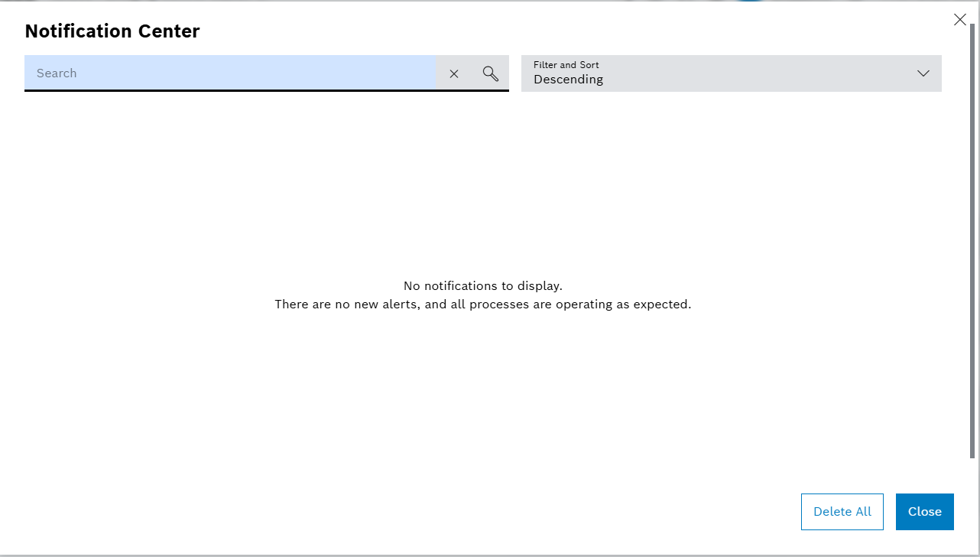Click the vertical scrollbar of the dialog

pos(972,230)
